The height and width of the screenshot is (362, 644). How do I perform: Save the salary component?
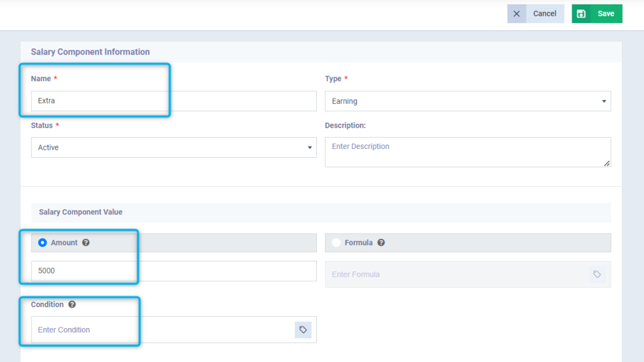(x=601, y=13)
